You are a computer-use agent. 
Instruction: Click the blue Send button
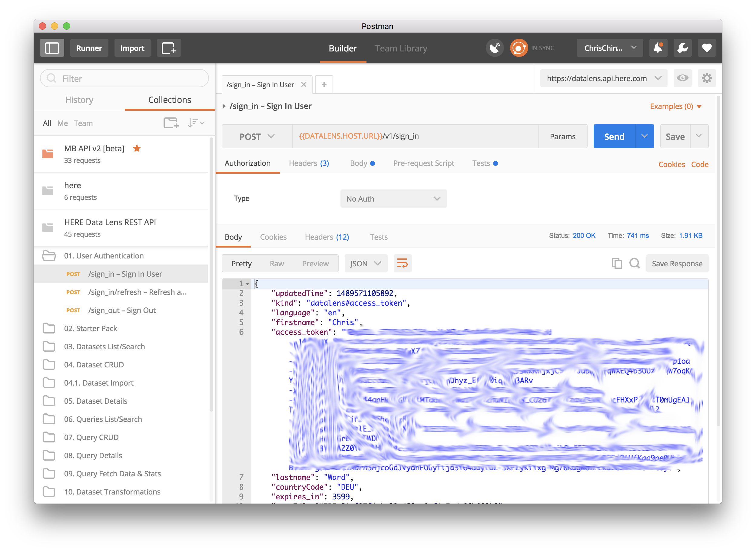(614, 136)
